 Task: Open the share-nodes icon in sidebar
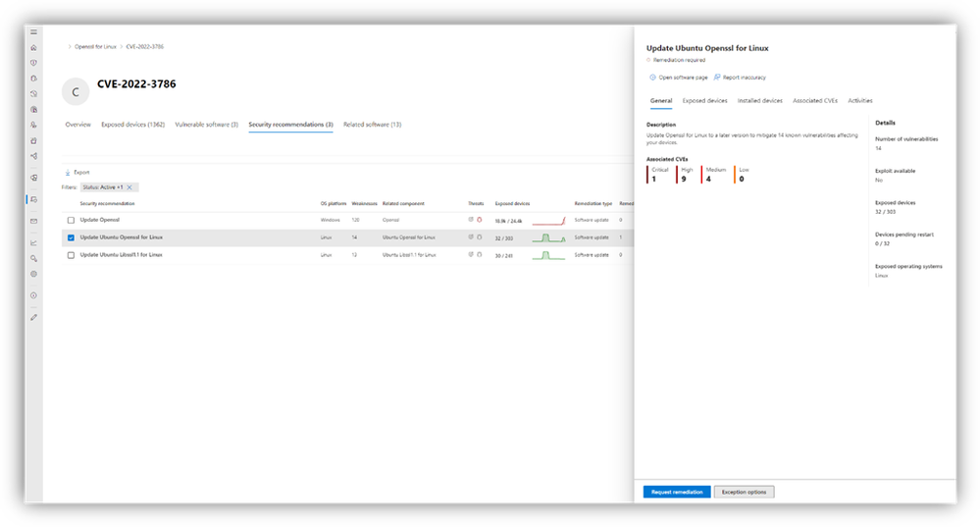[33, 156]
